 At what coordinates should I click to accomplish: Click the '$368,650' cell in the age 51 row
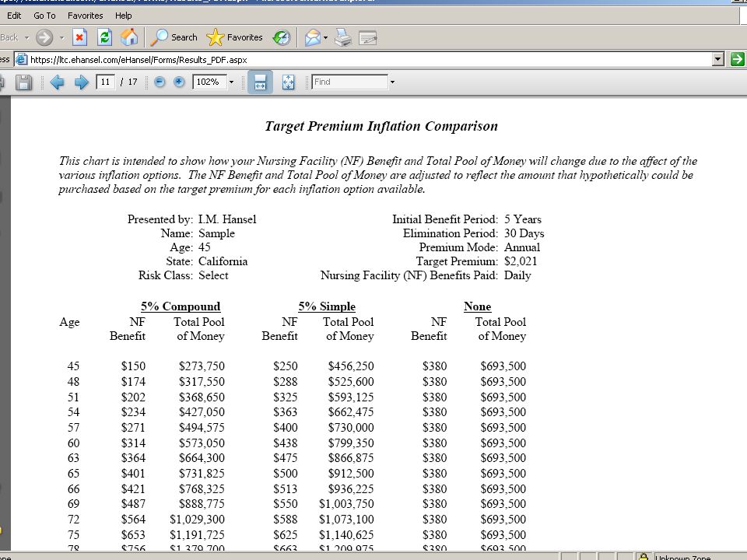coord(202,397)
